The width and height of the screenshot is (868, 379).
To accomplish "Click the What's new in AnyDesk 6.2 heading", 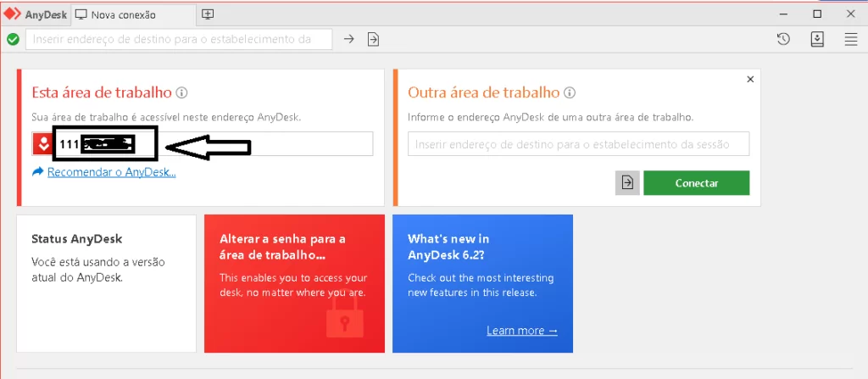I will [x=448, y=247].
